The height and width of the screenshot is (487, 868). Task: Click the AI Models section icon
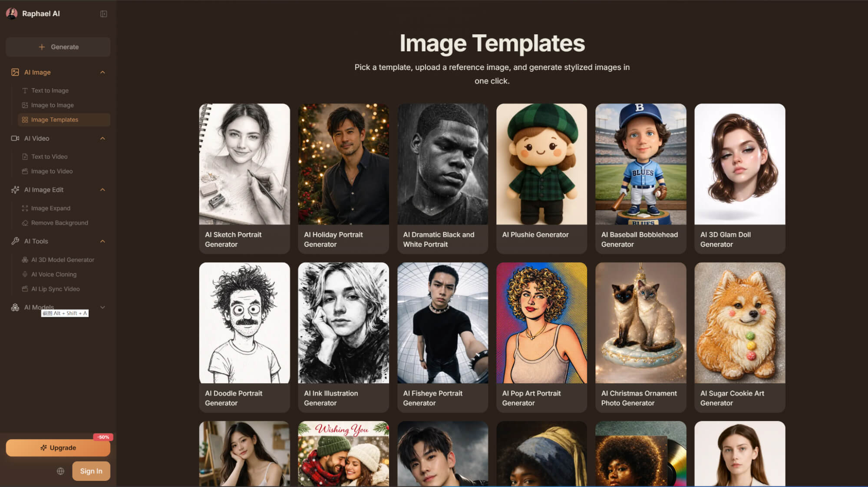click(15, 307)
